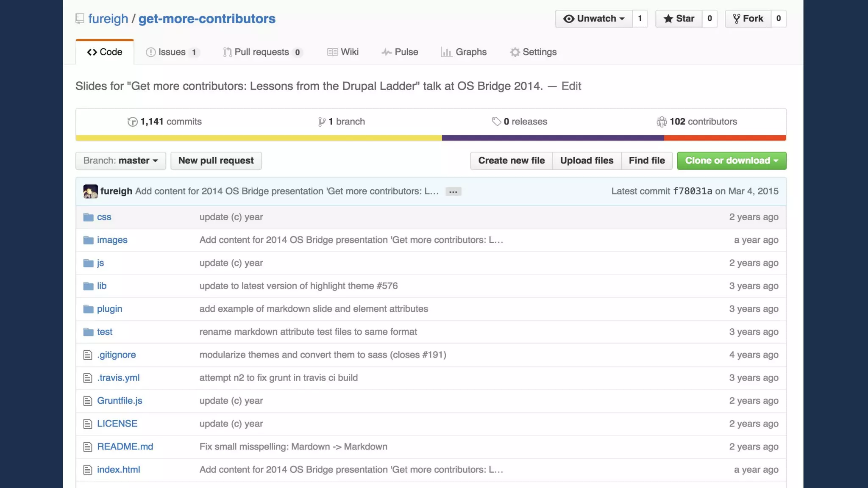Open the Pull requests tab
Screen dimensions: 868x488
tap(262, 52)
